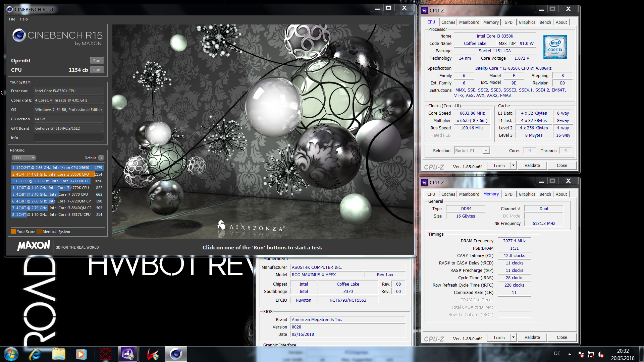The image size is (644, 362).
Task: Switch to CPU-Z via its taskbar icon
Action: 128,354
